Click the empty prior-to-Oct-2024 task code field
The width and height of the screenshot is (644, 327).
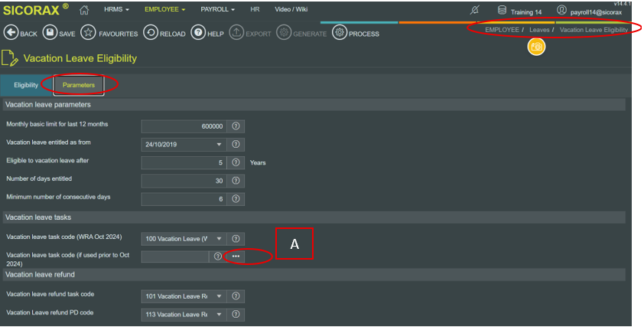click(x=175, y=257)
